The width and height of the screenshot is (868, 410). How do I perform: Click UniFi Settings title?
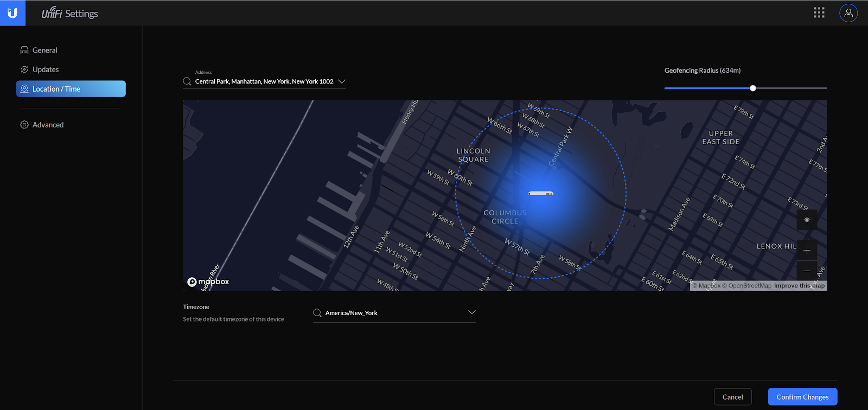pos(70,13)
